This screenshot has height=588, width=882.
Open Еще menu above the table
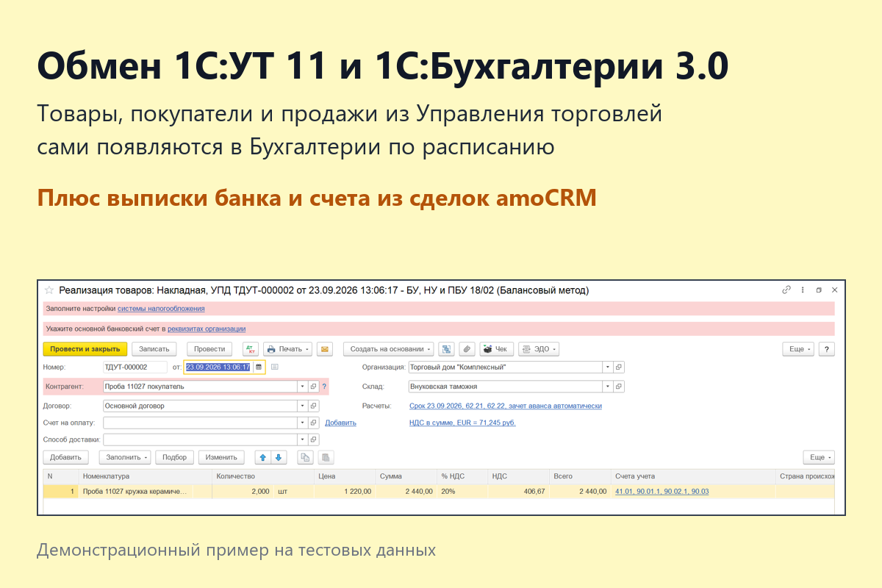tap(819, 457)
